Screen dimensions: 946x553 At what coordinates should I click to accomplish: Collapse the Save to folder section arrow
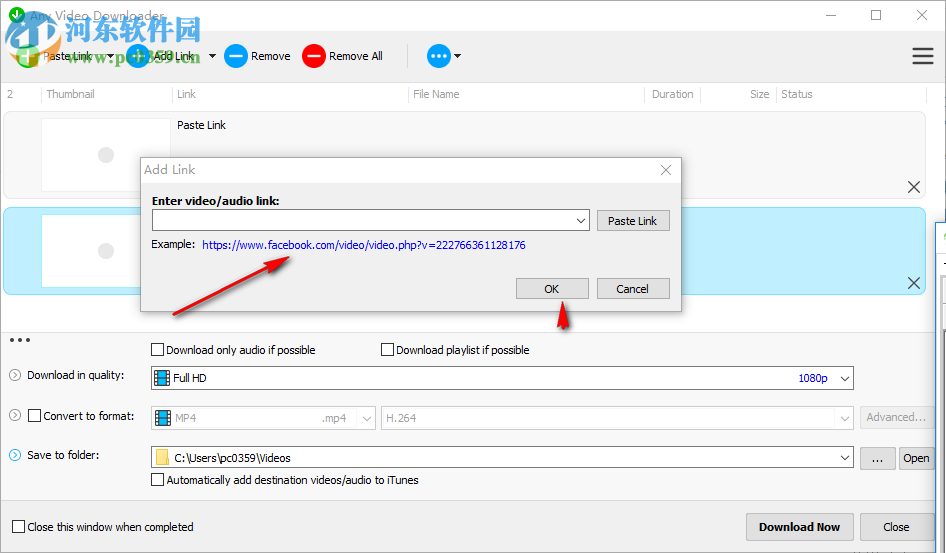[15, 455]
